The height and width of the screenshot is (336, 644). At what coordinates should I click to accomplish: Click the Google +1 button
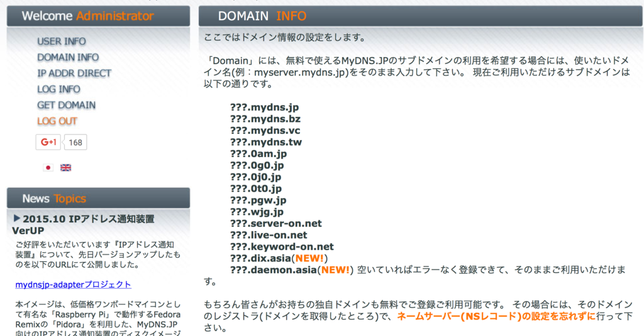coord(48,143)
